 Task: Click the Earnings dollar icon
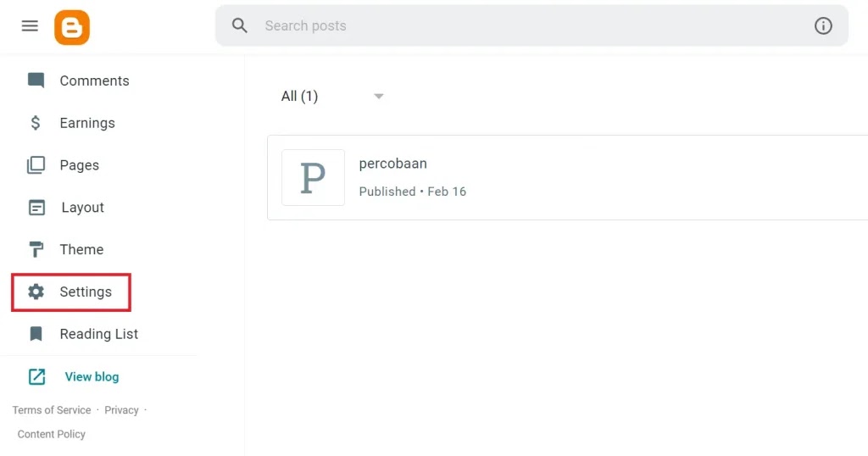(x=36, y=123)
